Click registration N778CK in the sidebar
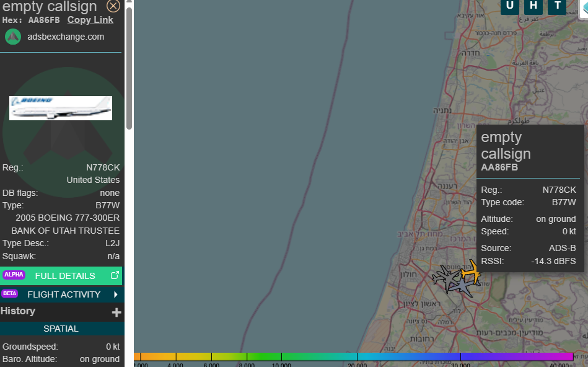Screen dimensions: 588x367 point(103,167)
